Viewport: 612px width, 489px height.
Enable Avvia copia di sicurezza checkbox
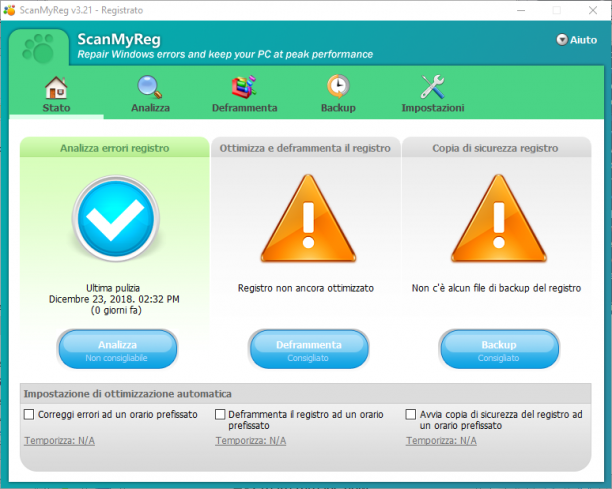point(411,414)
